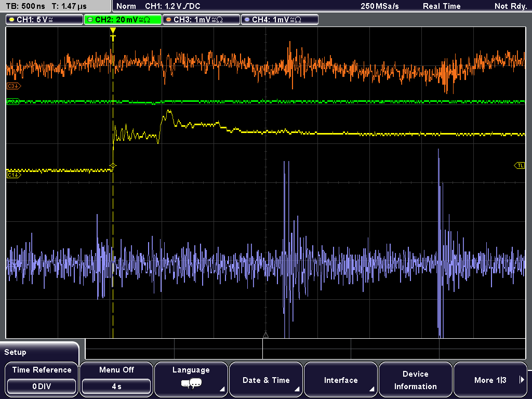Click the yellow trigger position marker T
Viewport: 532px width, 399px height.
113,34
